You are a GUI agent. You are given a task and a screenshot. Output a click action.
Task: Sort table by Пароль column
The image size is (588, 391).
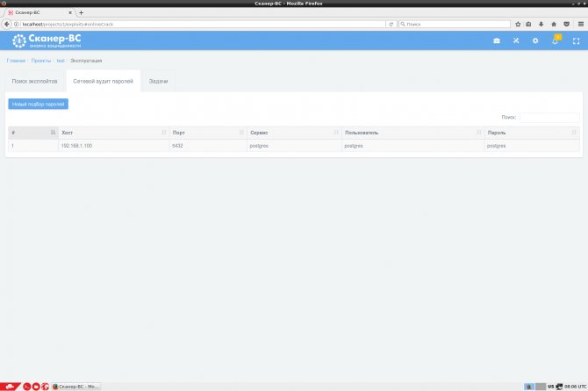pos(532,133)
